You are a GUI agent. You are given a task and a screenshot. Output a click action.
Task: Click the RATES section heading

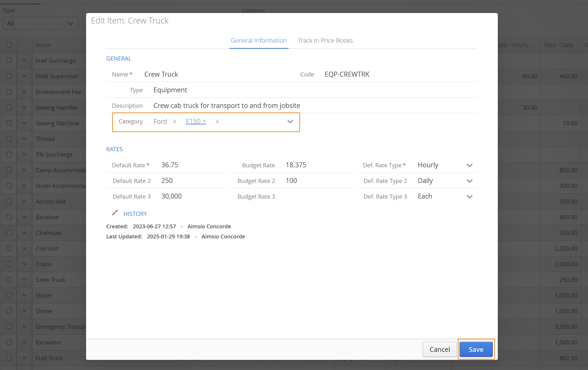114,149
